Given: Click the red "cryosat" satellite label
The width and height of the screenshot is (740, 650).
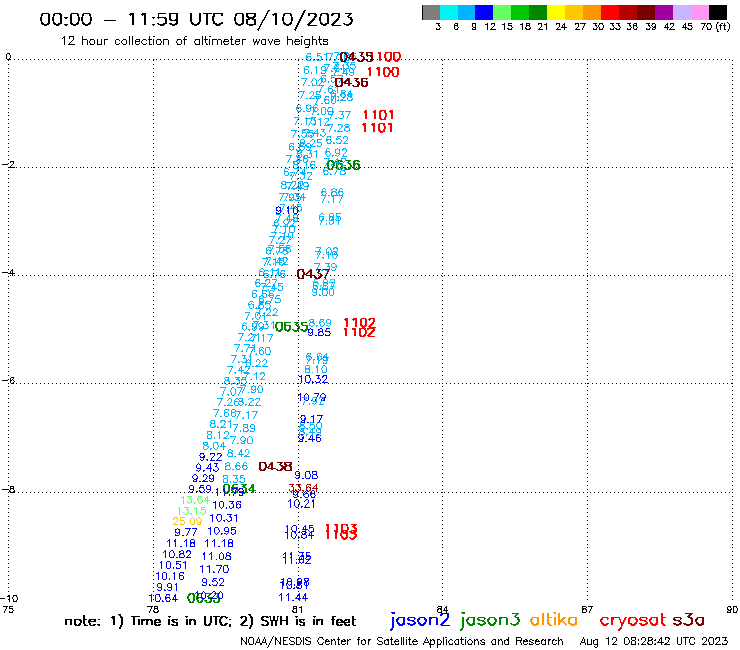Looking at the screenshot, I should (633, 620).
